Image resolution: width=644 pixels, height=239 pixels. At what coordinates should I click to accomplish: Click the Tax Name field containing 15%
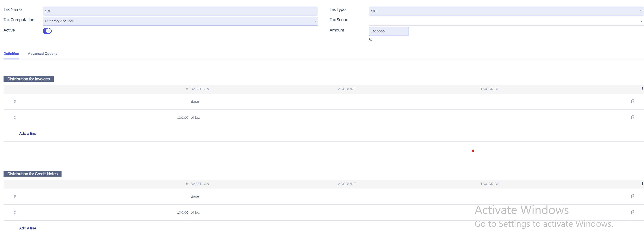click(180, 11)
